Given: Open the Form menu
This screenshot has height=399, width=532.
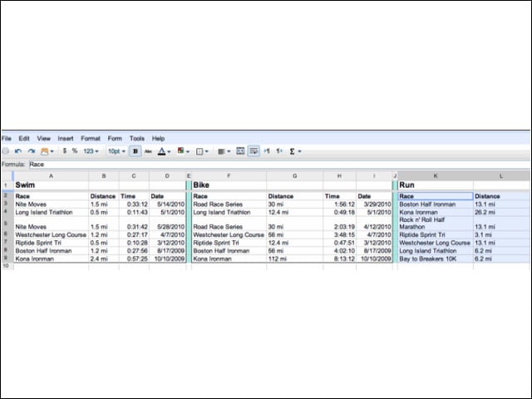Looking at the screenshot, I should tap(115, 139).
